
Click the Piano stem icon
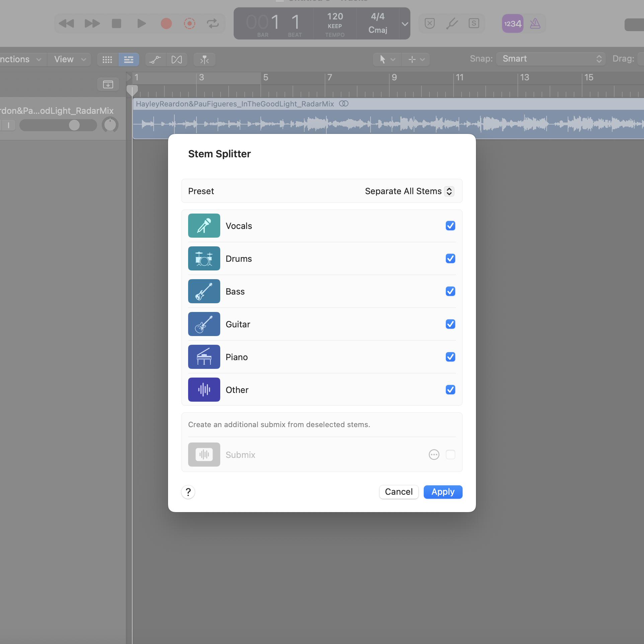[x=204, y=357]
